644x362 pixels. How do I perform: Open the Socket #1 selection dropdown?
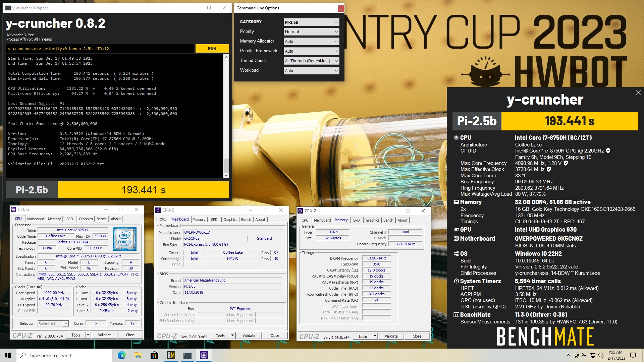53,323
